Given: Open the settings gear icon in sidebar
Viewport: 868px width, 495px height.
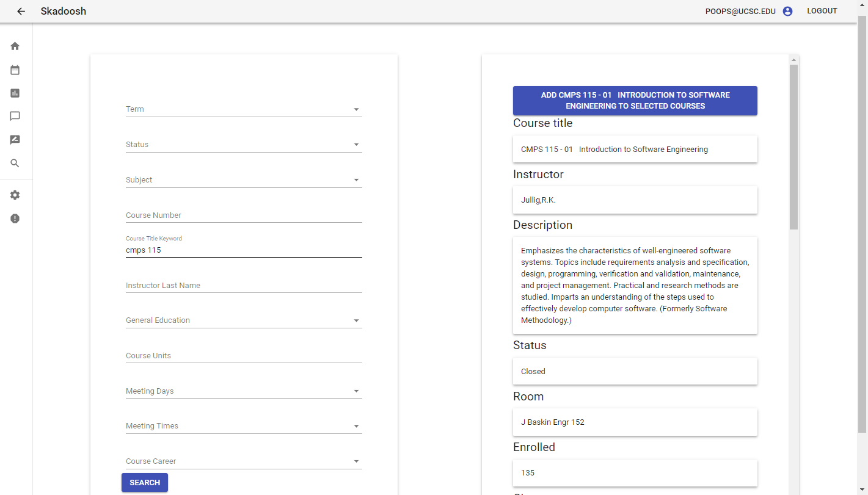Looking at the screenshot, I should click(15, 195).
